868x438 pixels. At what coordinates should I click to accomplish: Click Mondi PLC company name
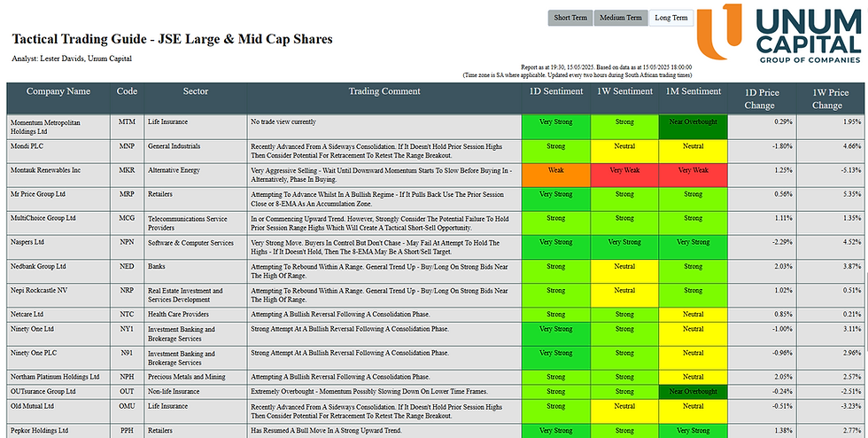tap(27, 146)
